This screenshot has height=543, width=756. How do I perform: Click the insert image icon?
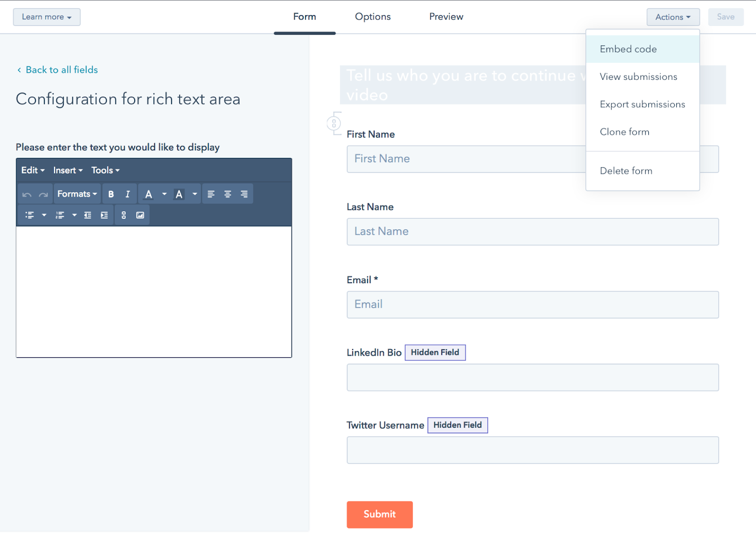point(140,215)
